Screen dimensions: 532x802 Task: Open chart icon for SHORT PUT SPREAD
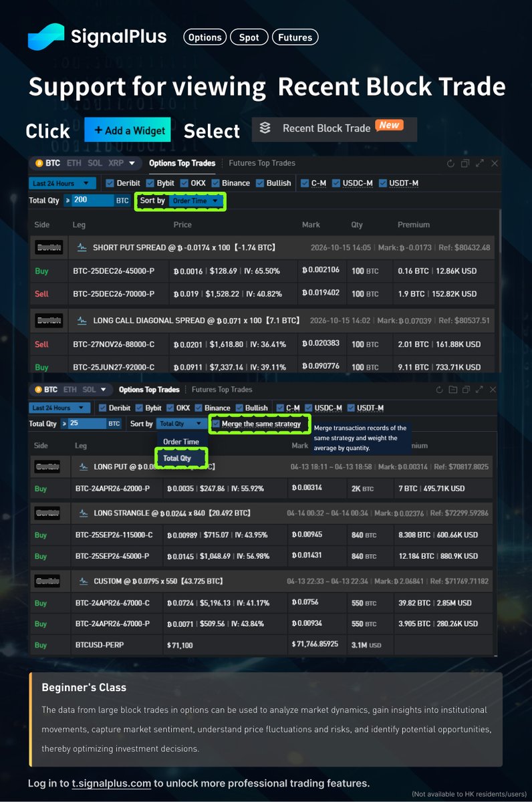pos(82,247)
